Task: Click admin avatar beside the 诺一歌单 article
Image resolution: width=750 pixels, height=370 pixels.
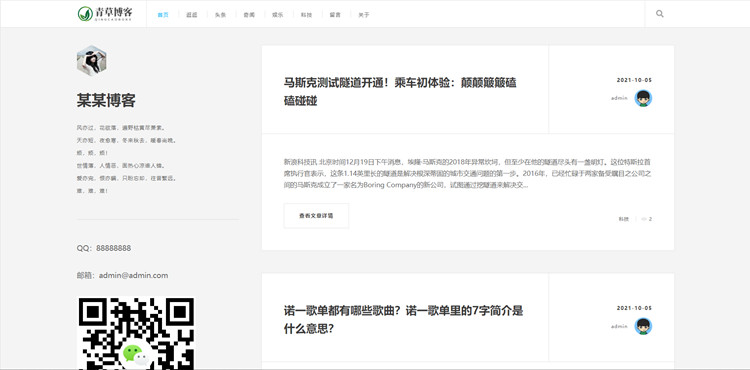Action: tap(643, 326)
